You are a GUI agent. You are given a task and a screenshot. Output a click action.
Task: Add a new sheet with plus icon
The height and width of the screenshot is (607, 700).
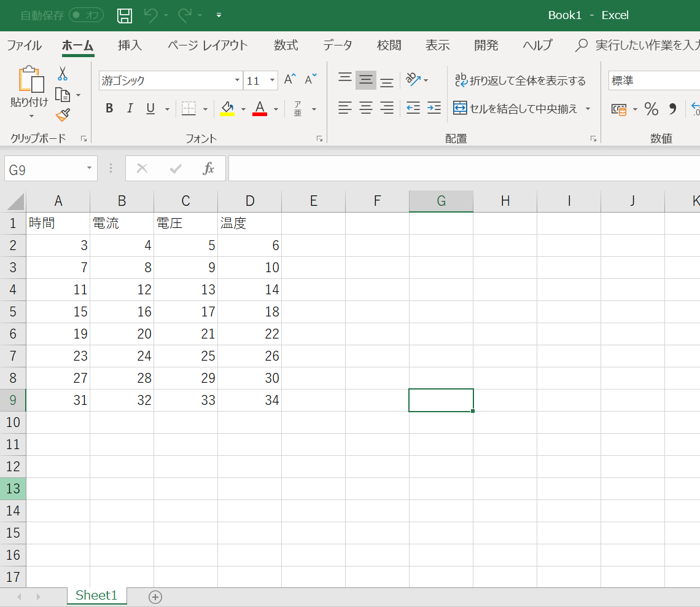point(155,597)
